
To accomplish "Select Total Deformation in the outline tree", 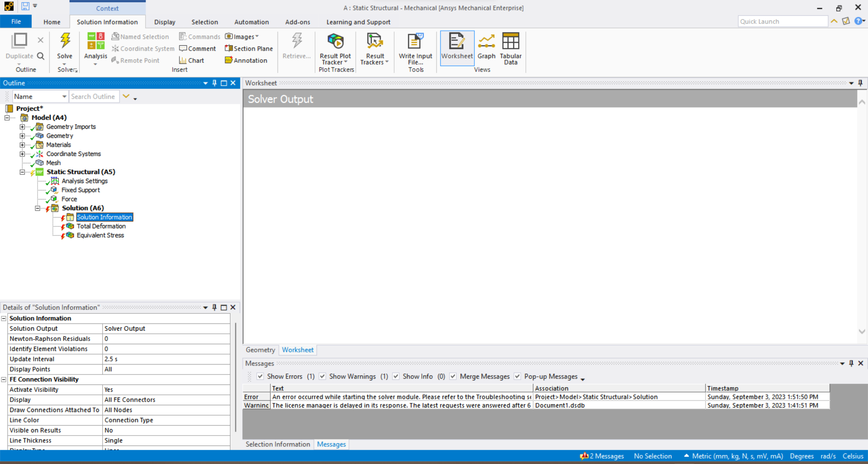I will 101,226.
